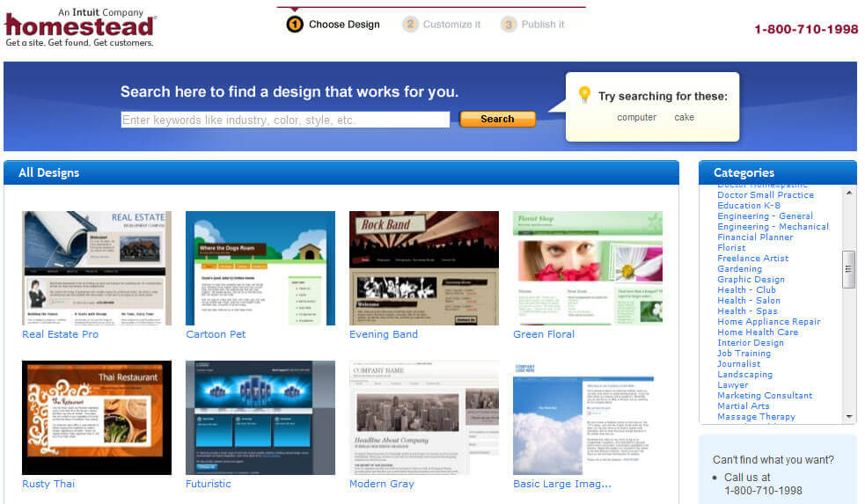Screen dimensions: 865x504
Task: Select step 1 Choose Design
Action: click(x=334, y=25)
